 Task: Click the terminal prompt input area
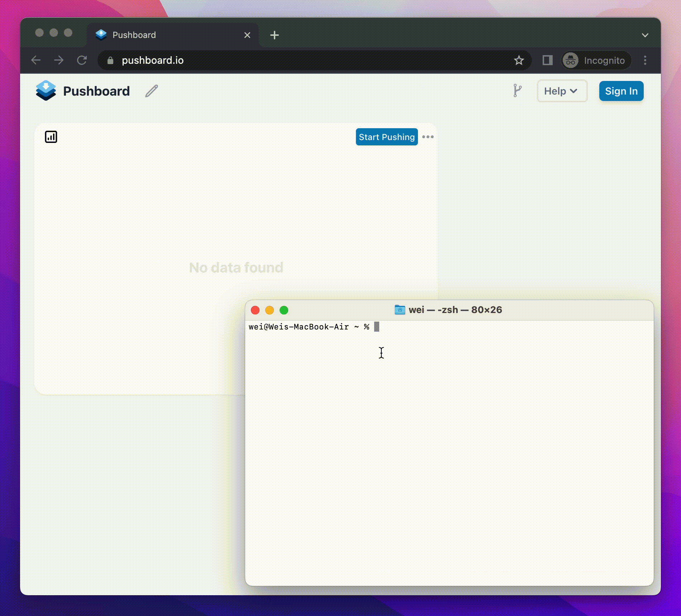[377, 327]
